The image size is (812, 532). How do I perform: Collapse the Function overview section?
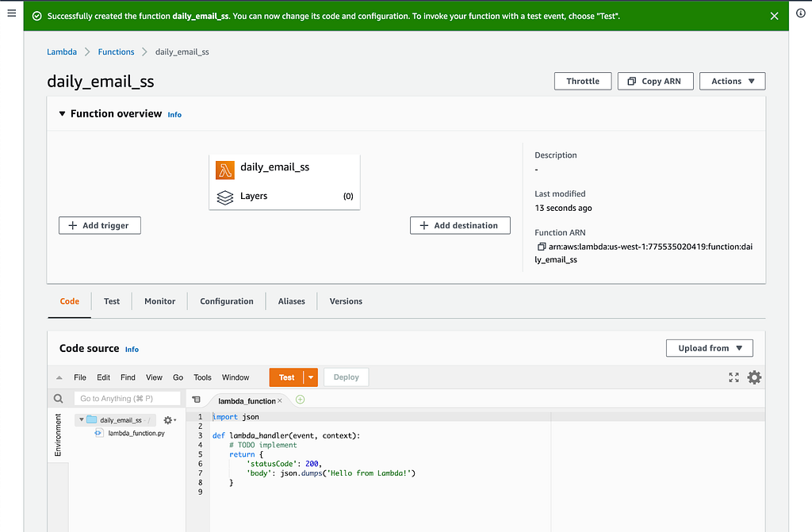tap(62, 113)
